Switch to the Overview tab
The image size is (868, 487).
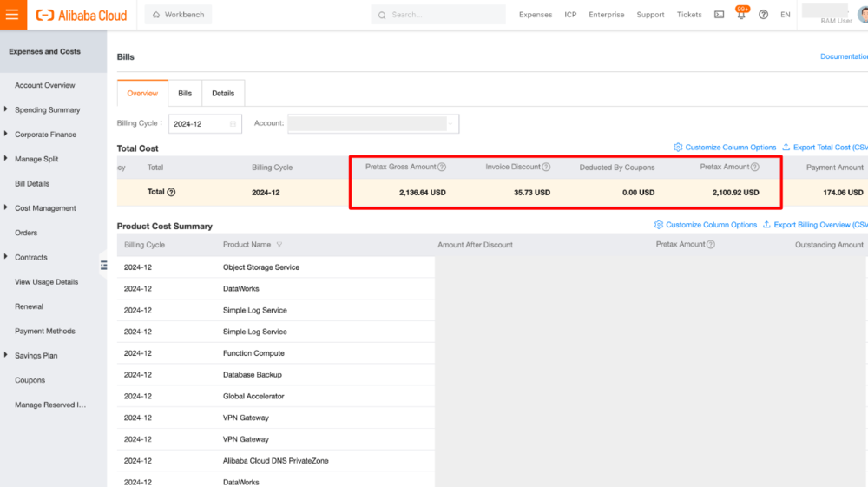(x=142, y=93)
